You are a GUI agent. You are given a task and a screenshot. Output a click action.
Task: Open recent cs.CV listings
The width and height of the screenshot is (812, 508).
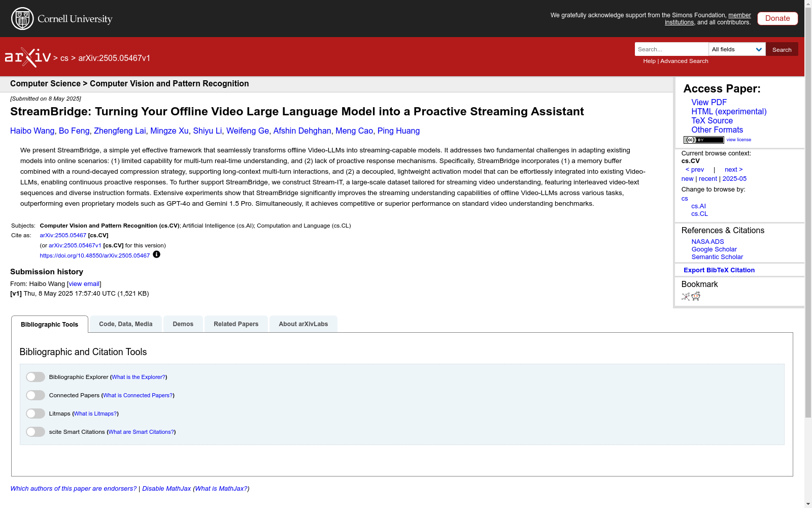(708, 179)
